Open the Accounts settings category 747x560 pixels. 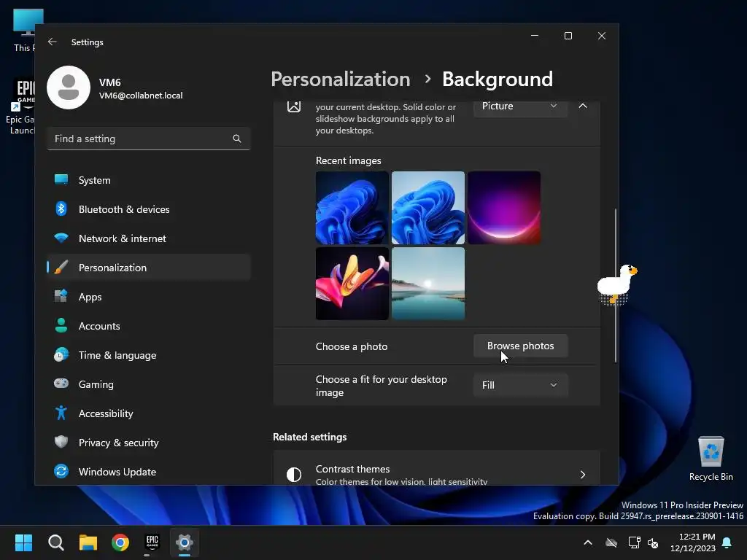click(x=149, y=326)
